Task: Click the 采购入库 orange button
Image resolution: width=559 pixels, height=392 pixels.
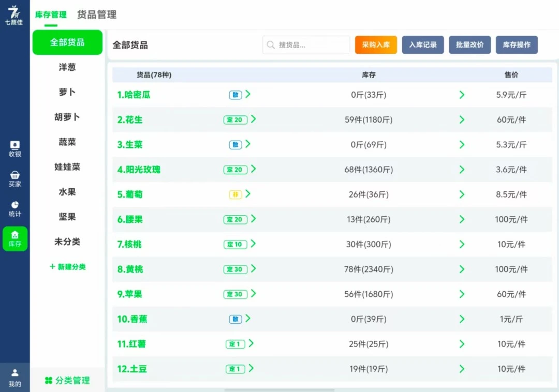Action: tap(376, 45)
